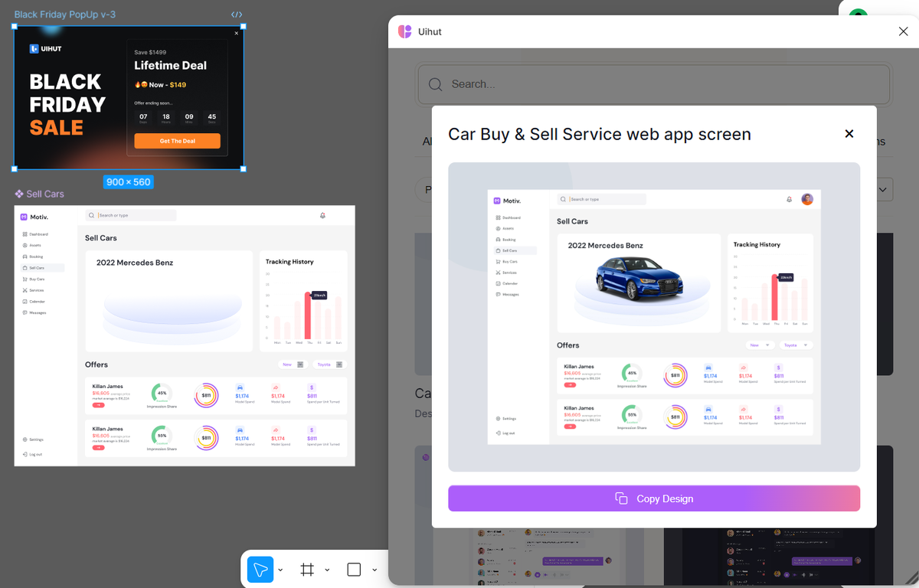Click highlighted Thu bar in canvas Tracking History

pyautogui.click(x=308, y=315)
